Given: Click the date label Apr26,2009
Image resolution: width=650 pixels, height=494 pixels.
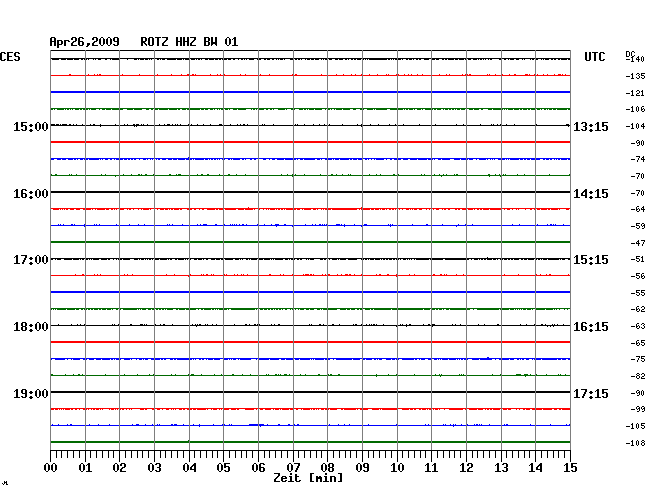Looking at the screenshot, I should 85,42.
